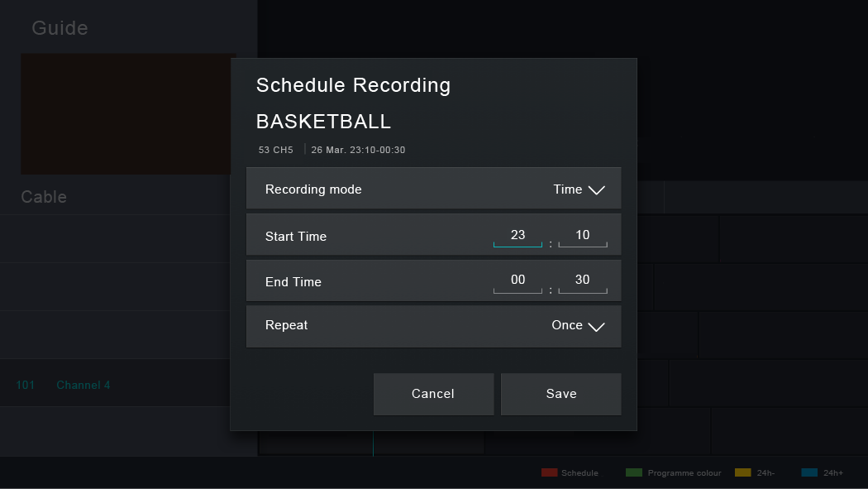Viewport: 868px width, 489px height.
Task: Select the Start Time row label
Action: pyautogui.click(x=296, y=237)
